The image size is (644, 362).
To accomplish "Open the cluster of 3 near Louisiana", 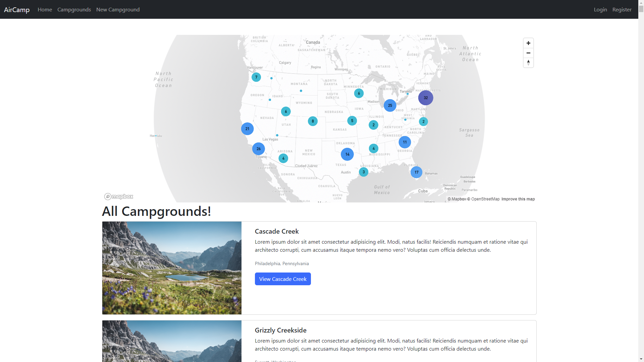I will [364, 172].
